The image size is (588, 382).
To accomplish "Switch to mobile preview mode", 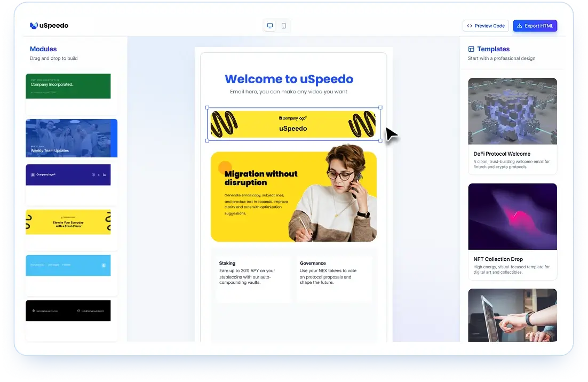I will [283, 25].
